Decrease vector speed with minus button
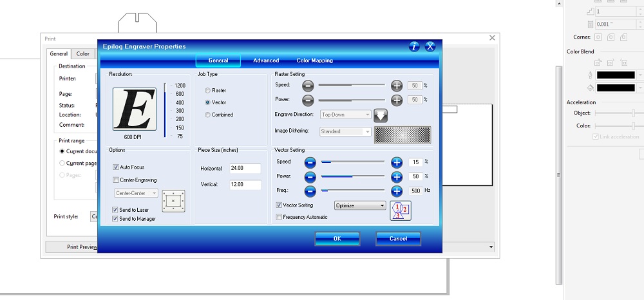 click(310, 162)
